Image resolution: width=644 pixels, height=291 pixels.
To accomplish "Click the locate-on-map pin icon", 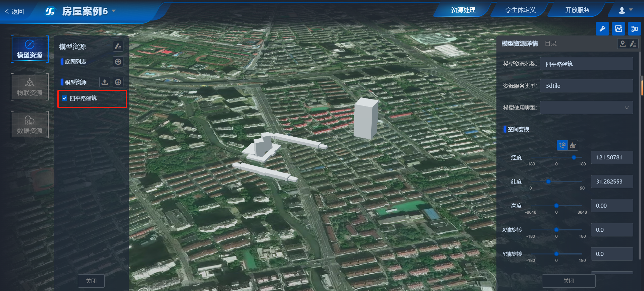I will [623, 44].
